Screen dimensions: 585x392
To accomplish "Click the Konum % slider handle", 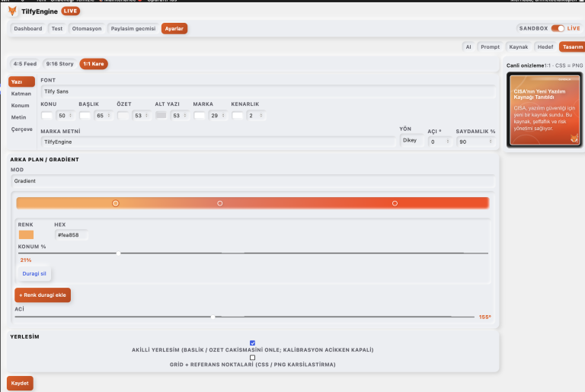I will tap(118, 253).
